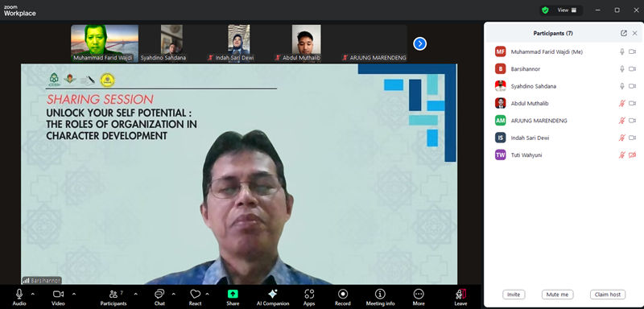Click the Claim host button
This screenshot has height=309, width=644.
(608, 295)
